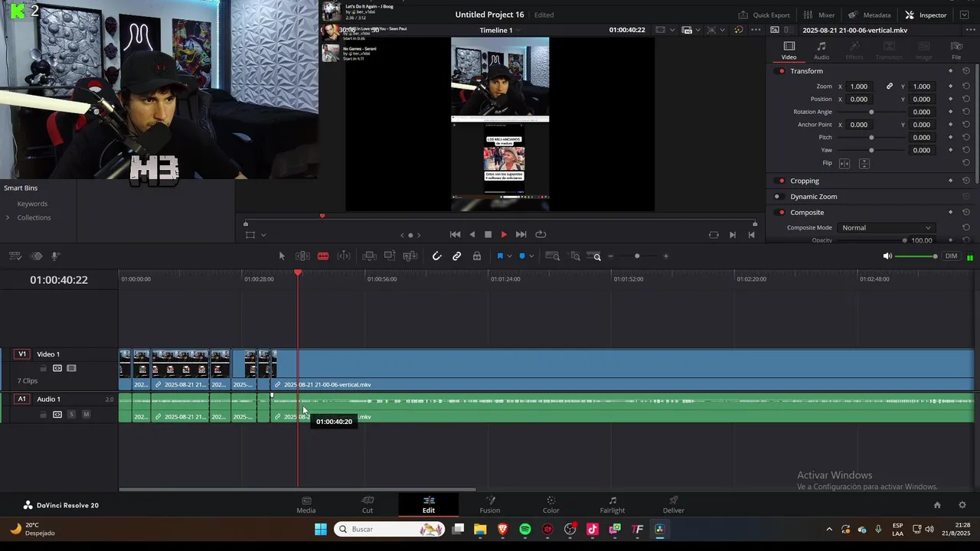Screen dimensions: 980x551
Task: Jump to last frame button
Action: [521, 235]
